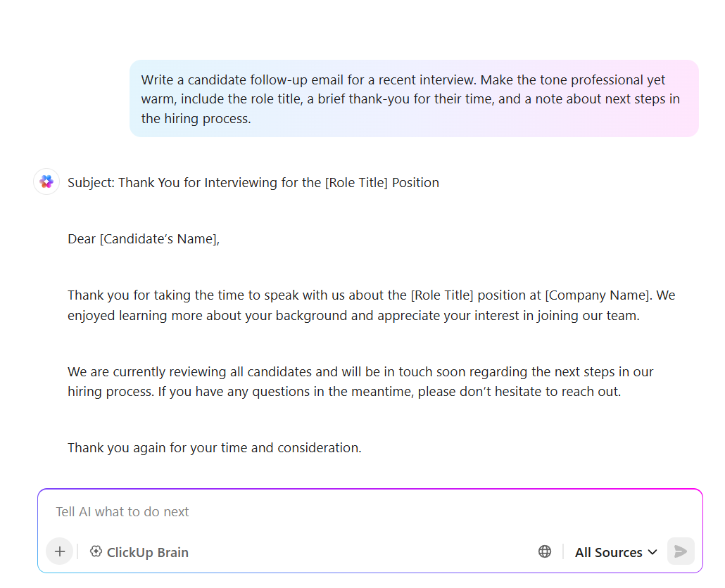Toggle the globe web search icon

coord(545,551)
